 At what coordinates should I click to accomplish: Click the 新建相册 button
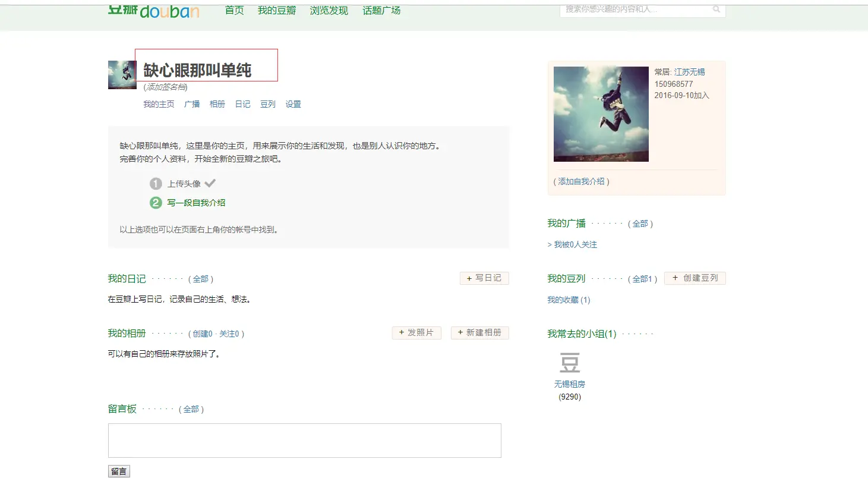pyautogui.click(x=480, y=333)
